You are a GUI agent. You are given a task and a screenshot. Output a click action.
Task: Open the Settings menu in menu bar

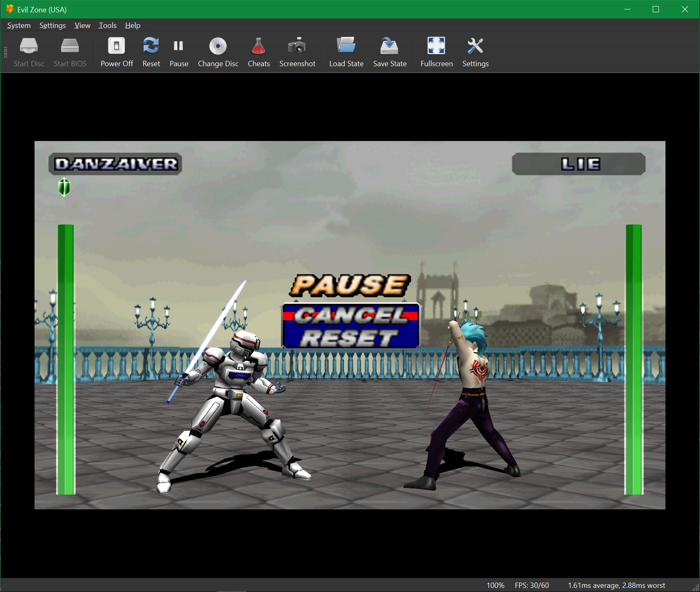pos(53,25)
